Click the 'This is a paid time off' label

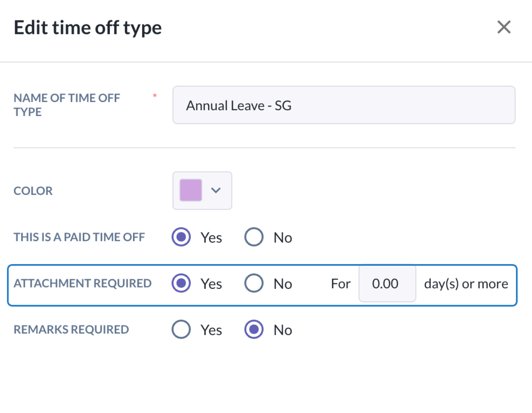click(x=79, y=237)
